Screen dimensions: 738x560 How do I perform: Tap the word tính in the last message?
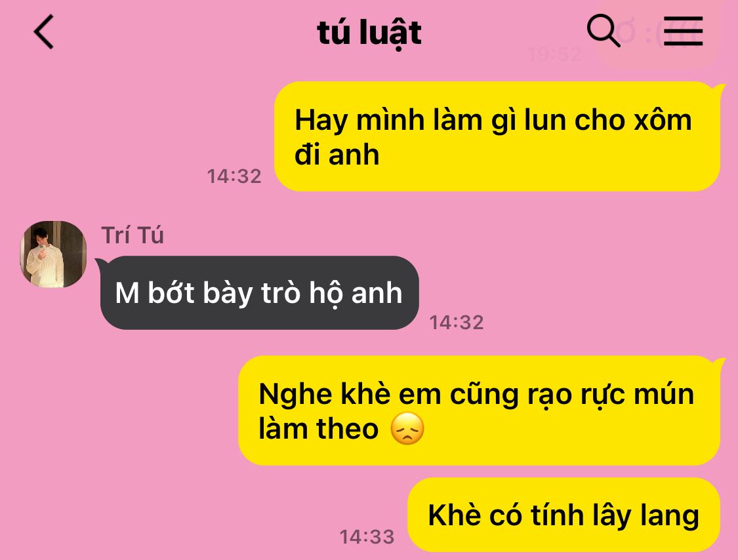click(557, 515)
